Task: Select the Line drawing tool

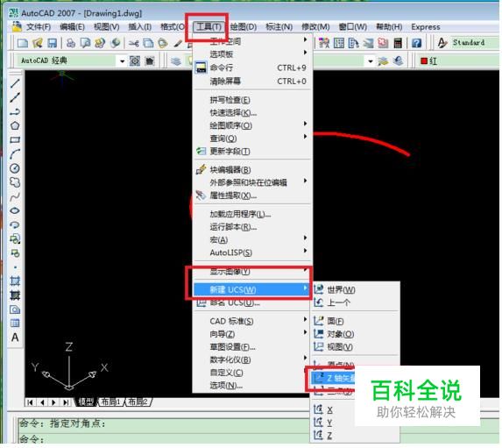Action: pos(15,83)
